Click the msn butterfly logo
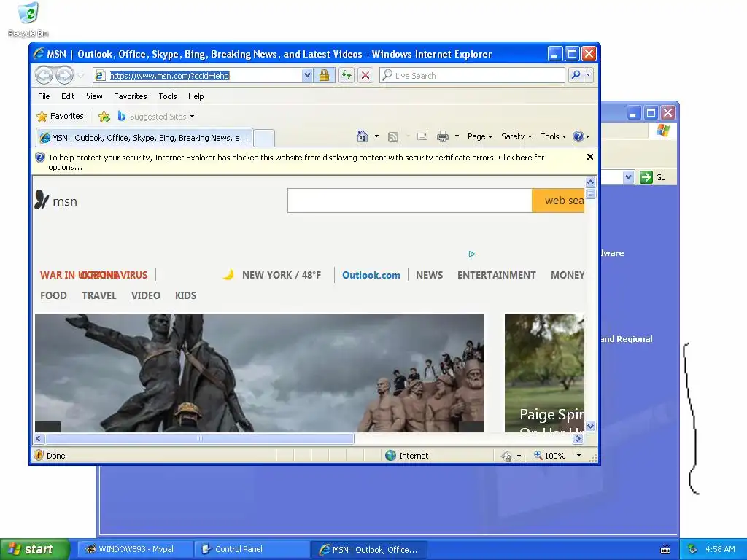Image resolution: width=747 pixels, height=560 pixels. [x=55, y=201]
